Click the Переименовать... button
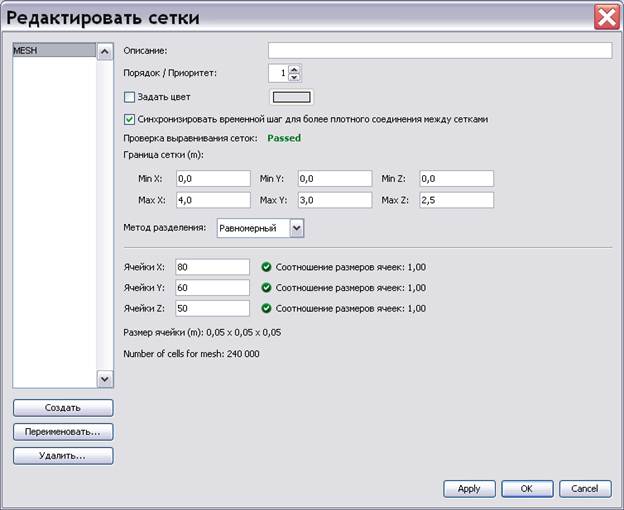The width and height of the screenshot is (624, 510). (x=63, y=432)
